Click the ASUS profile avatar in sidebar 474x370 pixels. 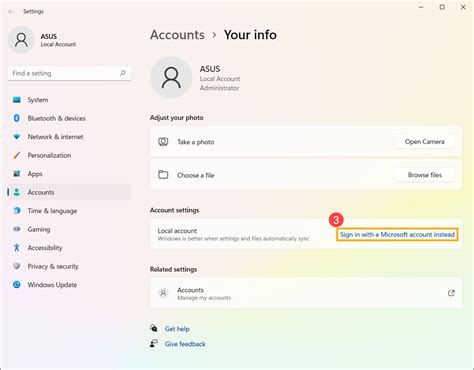point(21,40)
